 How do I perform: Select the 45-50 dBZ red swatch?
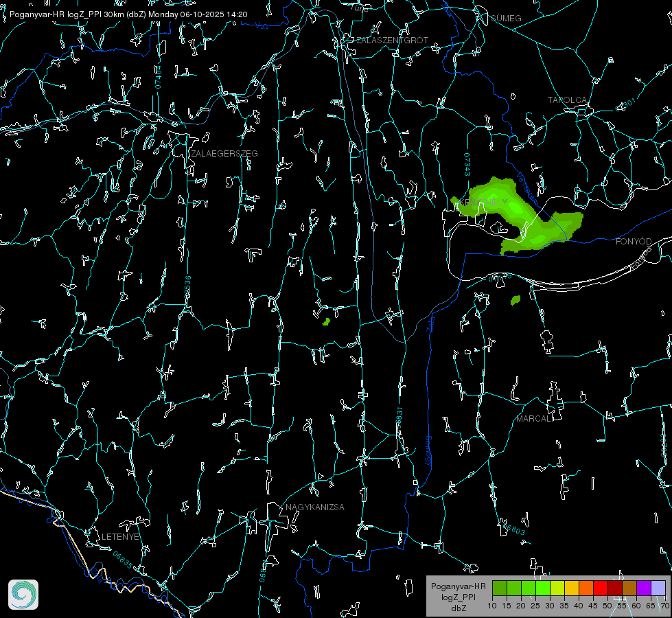[601, 588]
